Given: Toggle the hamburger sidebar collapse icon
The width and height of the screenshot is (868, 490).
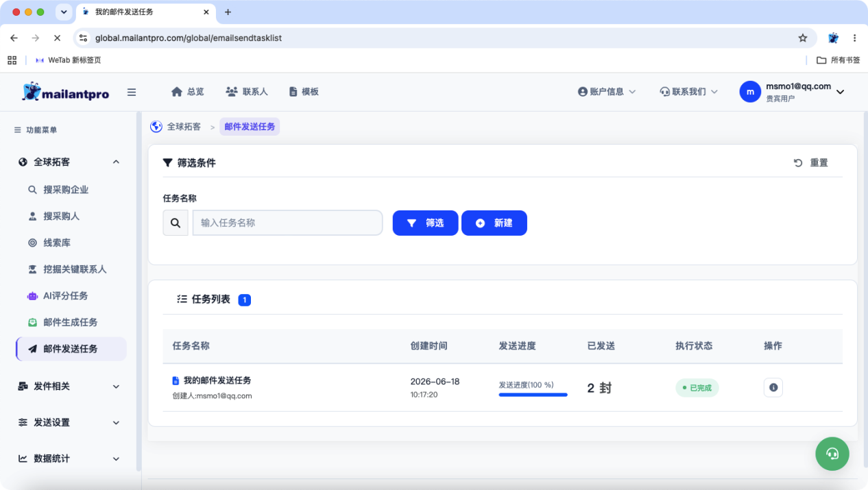Looking at the screenshot, I should point(132,92).
